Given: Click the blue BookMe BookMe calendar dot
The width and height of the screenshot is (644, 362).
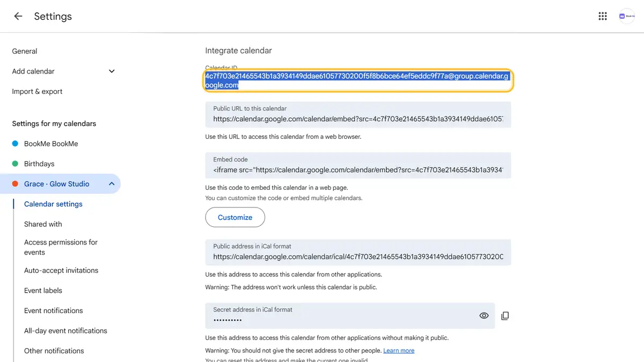Looking at the screenshot, I should click(15, 144).
